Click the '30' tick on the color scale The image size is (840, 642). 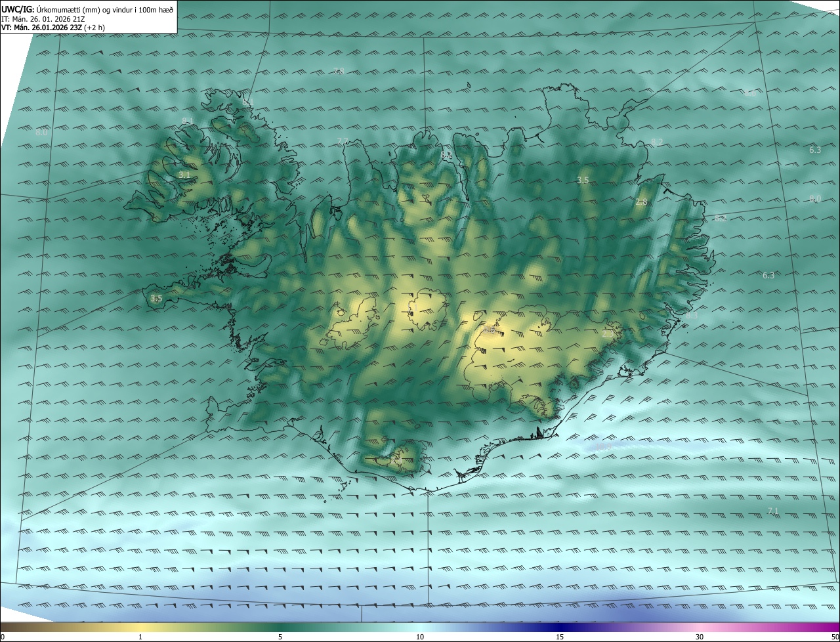coord(700,637)
